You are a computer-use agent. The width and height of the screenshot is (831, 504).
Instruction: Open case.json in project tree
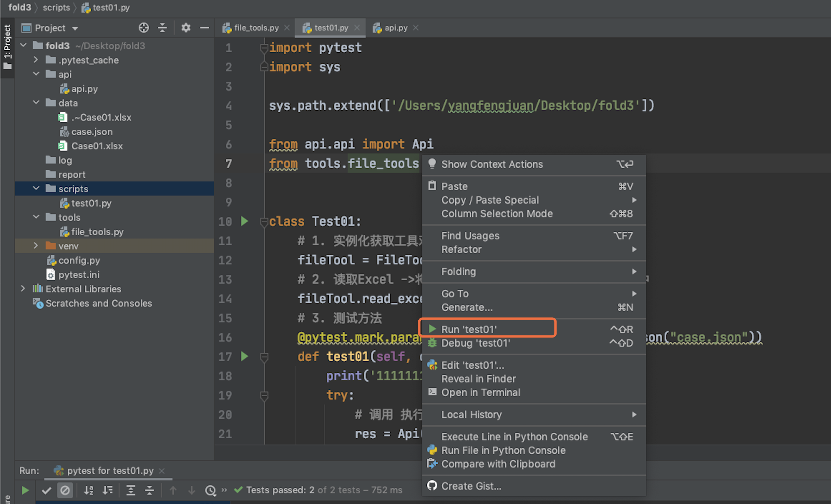pyautogui.click(x=92, y=132)
